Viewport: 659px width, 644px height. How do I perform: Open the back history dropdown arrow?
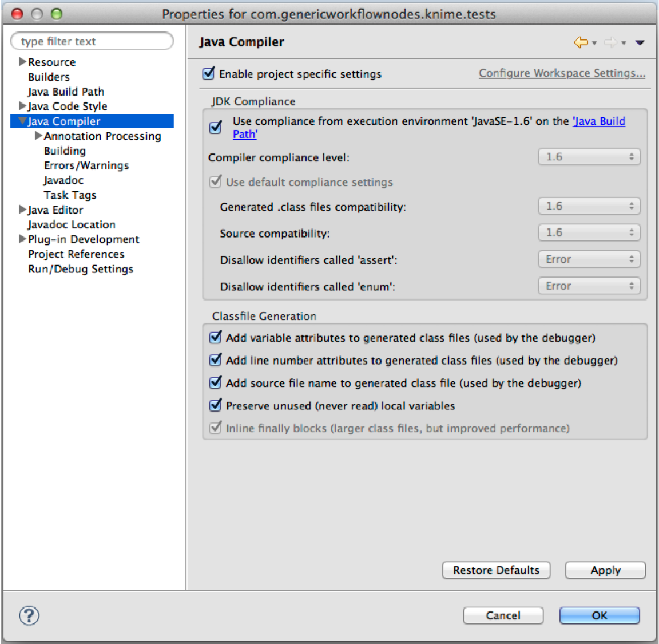click(x=594, y=44)
